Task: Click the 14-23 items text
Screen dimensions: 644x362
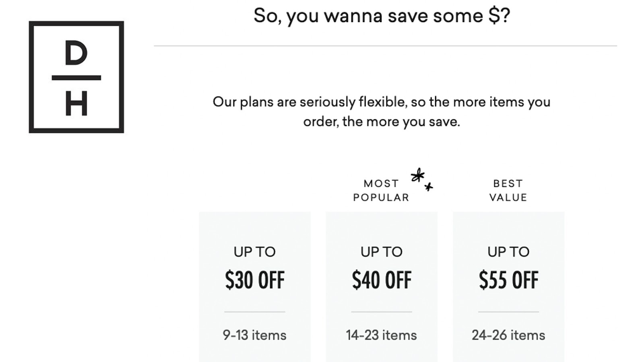Action: (382, 335)
